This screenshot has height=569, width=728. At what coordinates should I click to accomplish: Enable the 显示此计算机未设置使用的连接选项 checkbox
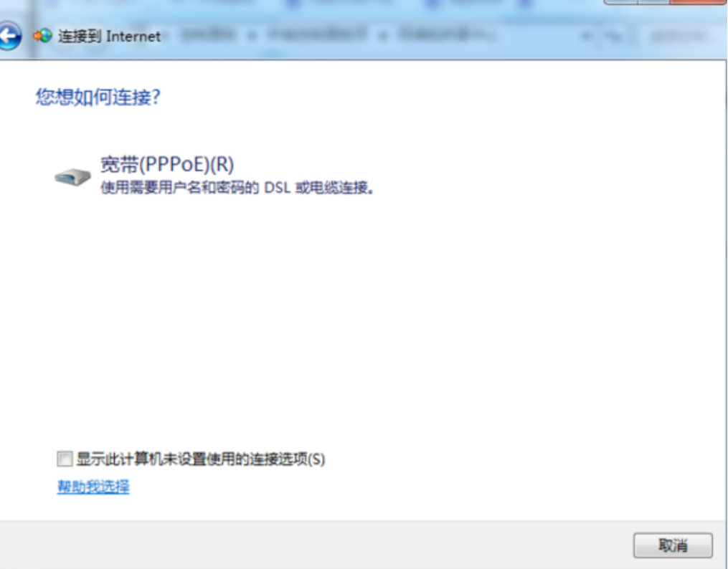coord(65,459)
